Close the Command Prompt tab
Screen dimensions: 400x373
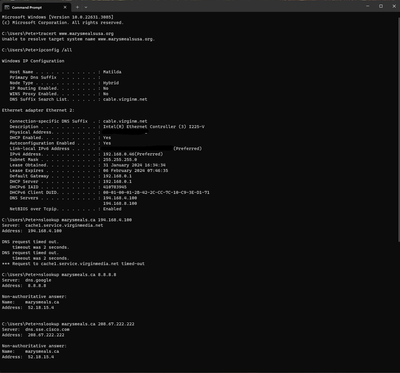(65, 7)
